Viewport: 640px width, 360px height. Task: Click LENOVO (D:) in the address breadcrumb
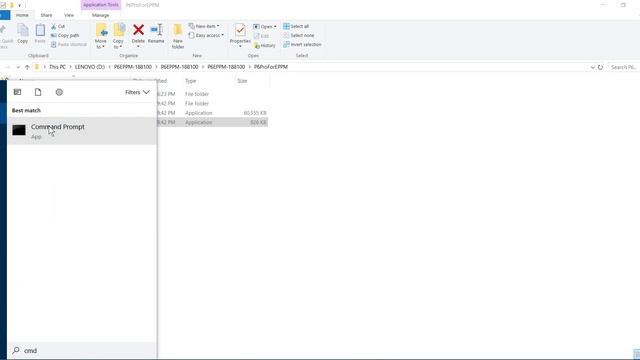pyautogui.click(x=90, y=67)
